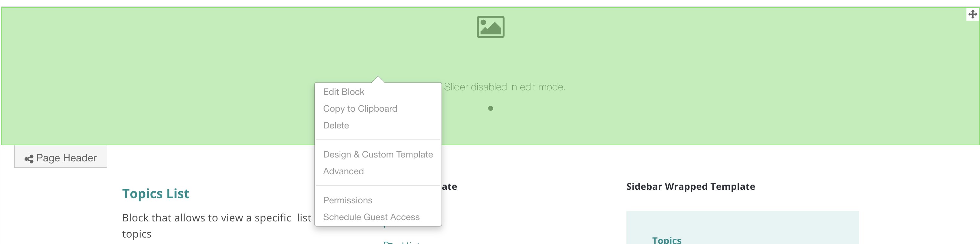980x244 pixels.
Task: Choose Schedule Guest Access
Action: (x=371, y=217)
